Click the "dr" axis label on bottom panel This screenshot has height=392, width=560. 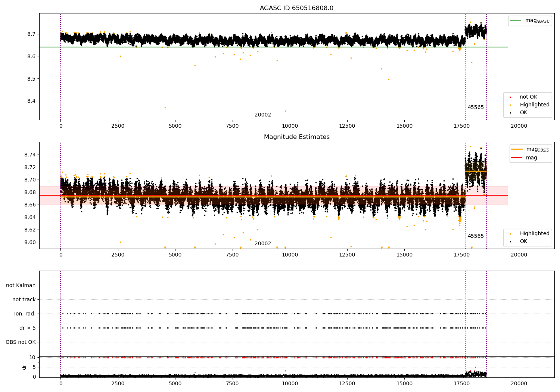[24, 367]
